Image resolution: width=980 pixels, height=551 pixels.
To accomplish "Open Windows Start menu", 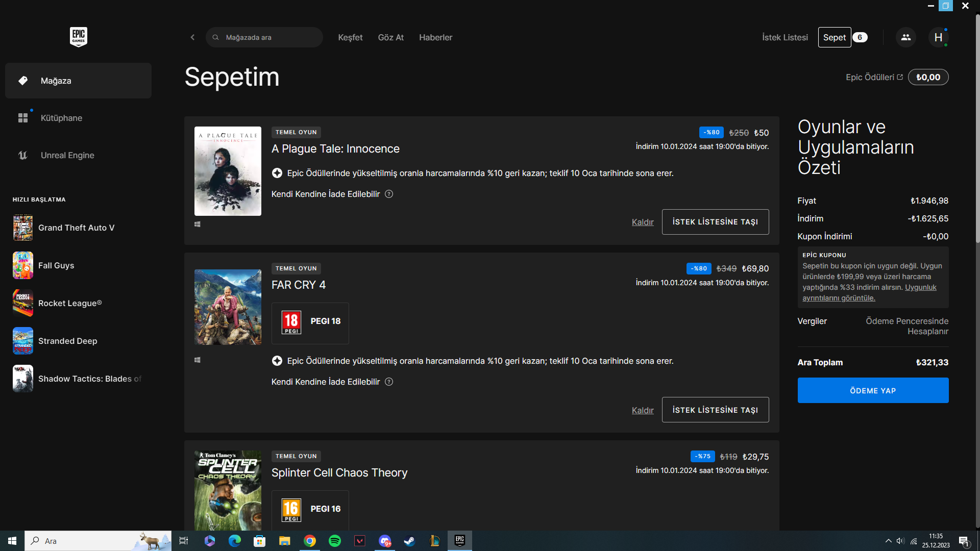I will click(x=12, y=541).
